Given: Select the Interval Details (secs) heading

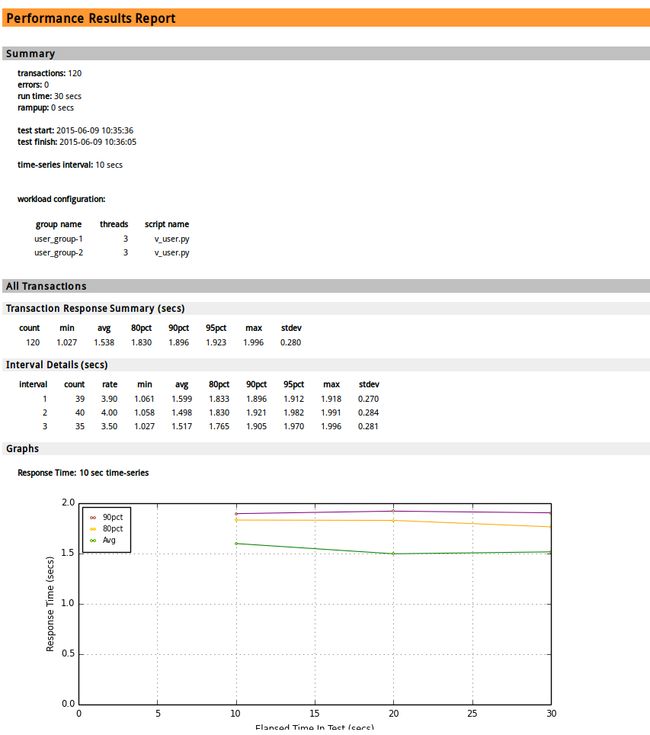Looking at the screenshot, I should click(57, 365).
